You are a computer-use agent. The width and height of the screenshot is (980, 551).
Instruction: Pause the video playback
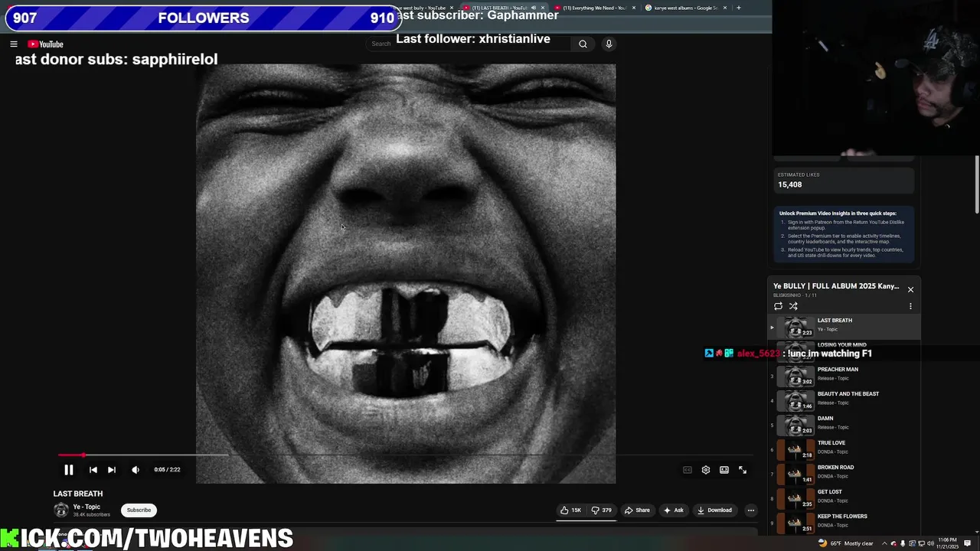click(69, 470)
